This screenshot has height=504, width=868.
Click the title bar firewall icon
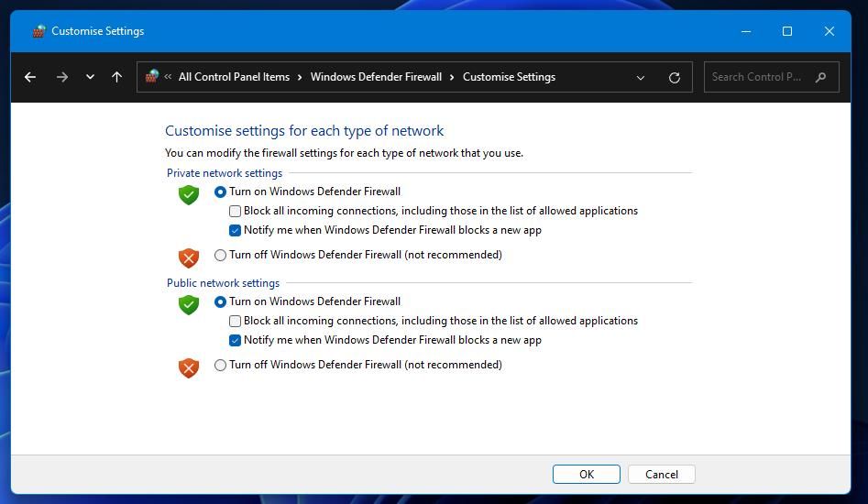coord(38,31)
